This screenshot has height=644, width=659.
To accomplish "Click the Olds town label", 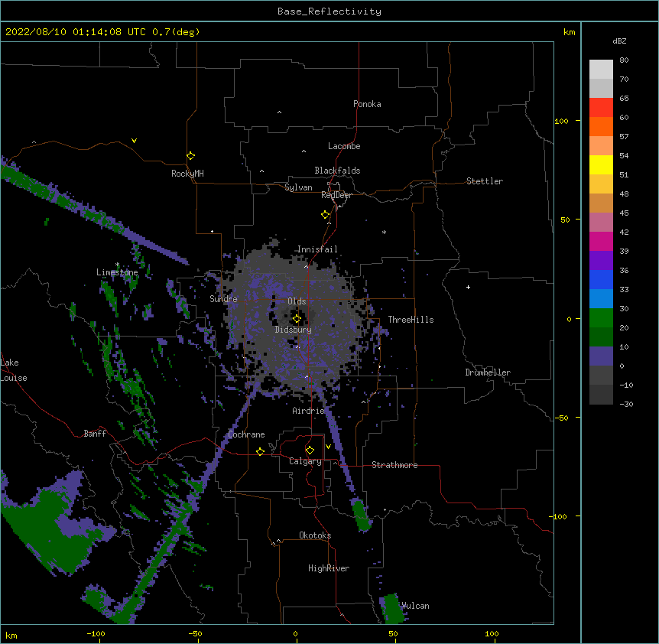I will (297, 301).
